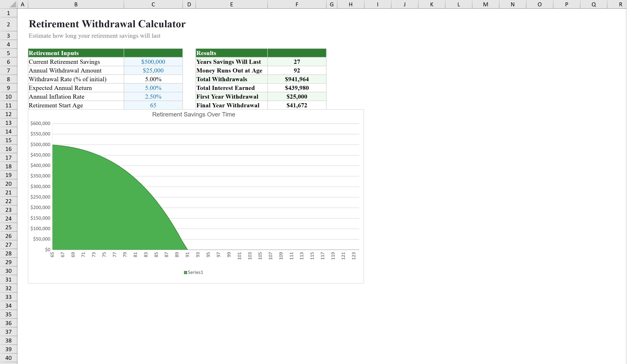Select column F header
627x364 pixels.
297,4
